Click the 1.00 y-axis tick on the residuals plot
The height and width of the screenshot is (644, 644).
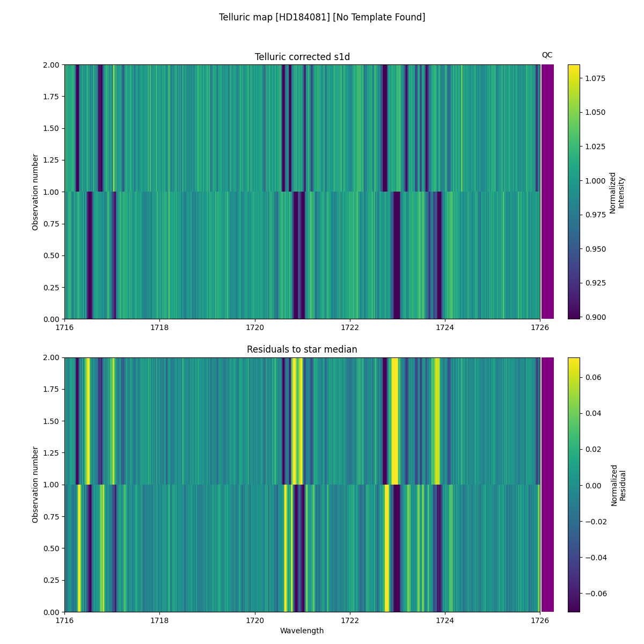[51, 485]
